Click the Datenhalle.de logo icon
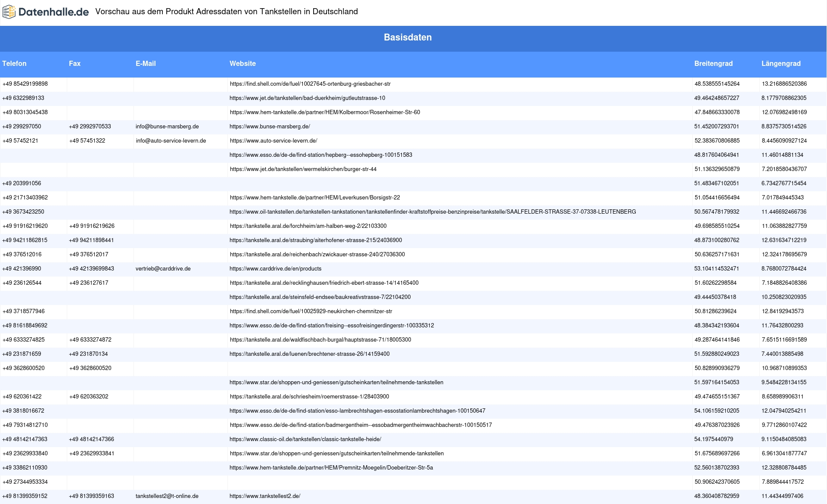 click(x=9, y=12)
